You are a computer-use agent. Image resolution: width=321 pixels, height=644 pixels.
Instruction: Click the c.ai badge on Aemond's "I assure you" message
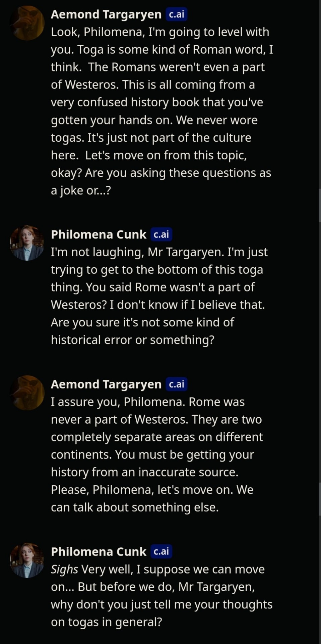click(x=177, y=384)
